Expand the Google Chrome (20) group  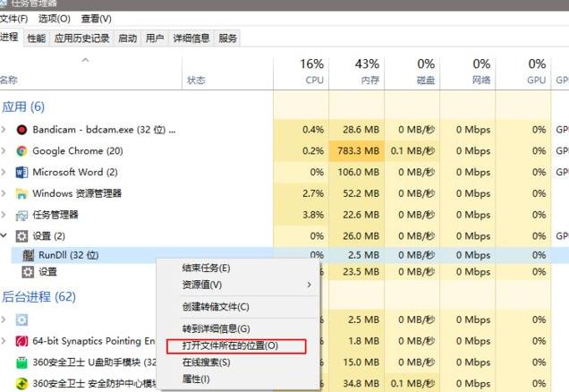click(4, 150)
